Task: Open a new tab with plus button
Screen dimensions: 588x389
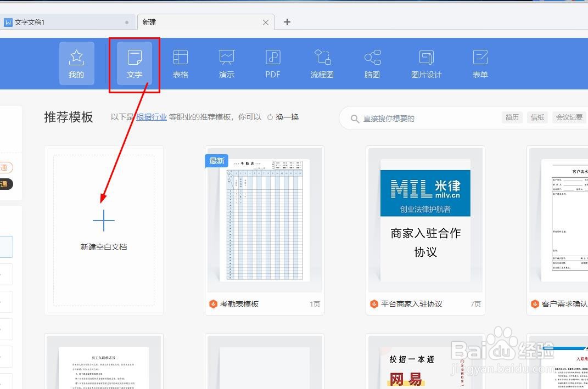Action: [287, 22]
